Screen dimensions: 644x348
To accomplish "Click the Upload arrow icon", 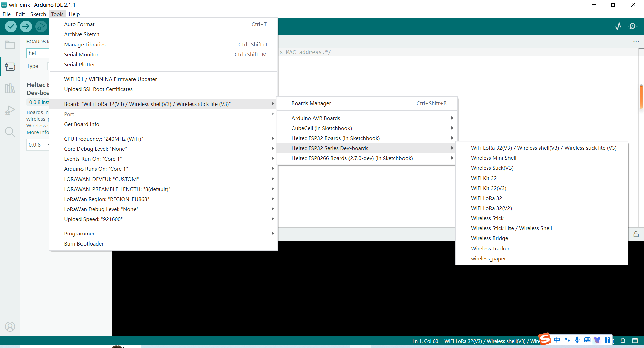I will (26, 26).
